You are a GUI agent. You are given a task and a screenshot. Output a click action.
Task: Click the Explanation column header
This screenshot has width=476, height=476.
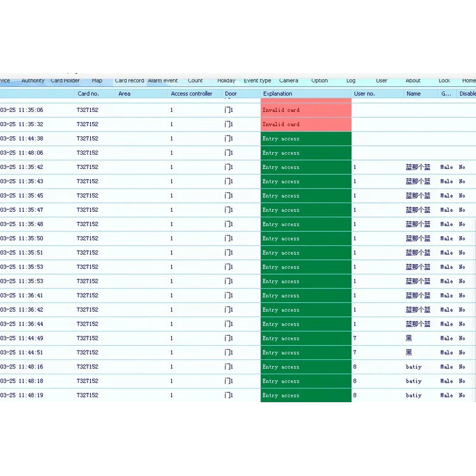[278, 94]
